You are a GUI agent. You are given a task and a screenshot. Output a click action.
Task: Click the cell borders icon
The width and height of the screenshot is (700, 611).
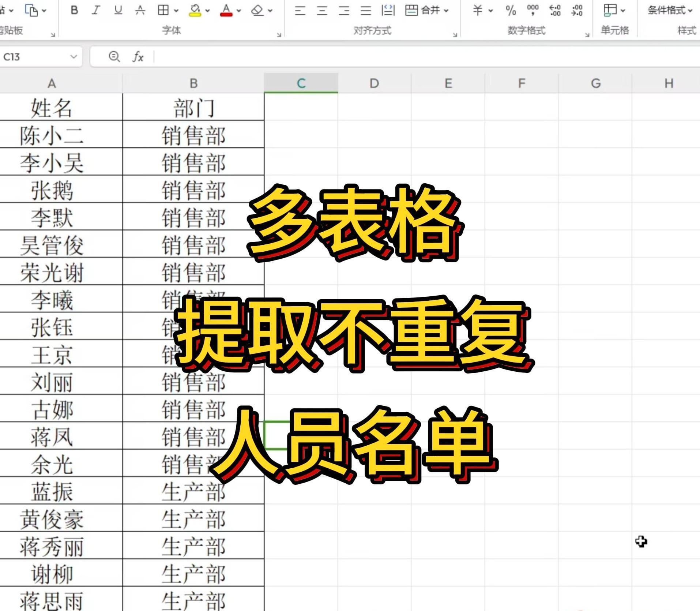pos(163,10)
